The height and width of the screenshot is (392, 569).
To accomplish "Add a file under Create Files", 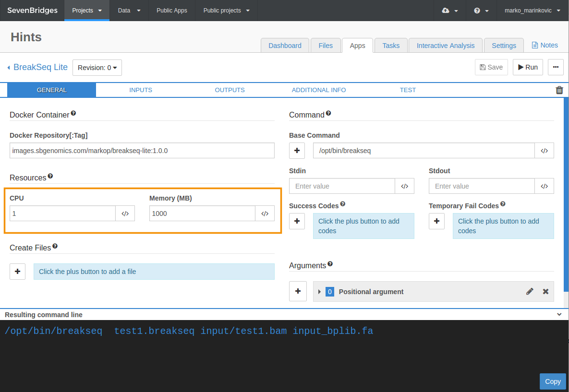I will coord(17,272).
